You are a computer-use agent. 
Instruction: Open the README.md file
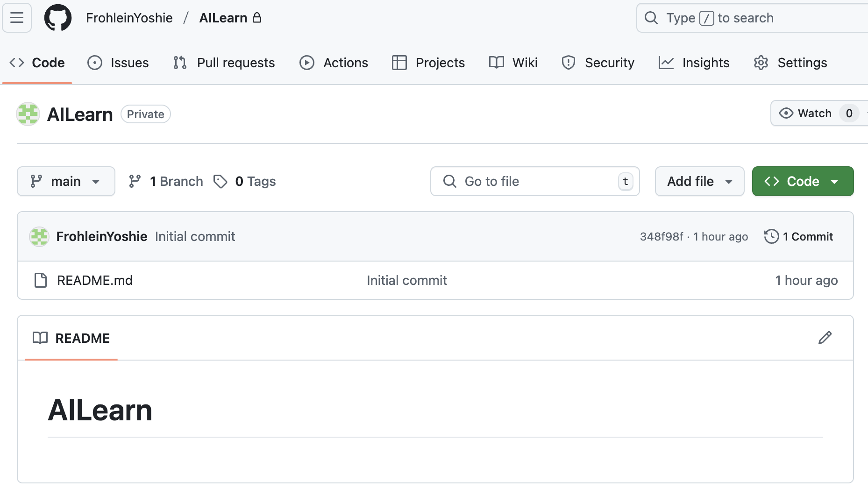click(x=95, y=280)
